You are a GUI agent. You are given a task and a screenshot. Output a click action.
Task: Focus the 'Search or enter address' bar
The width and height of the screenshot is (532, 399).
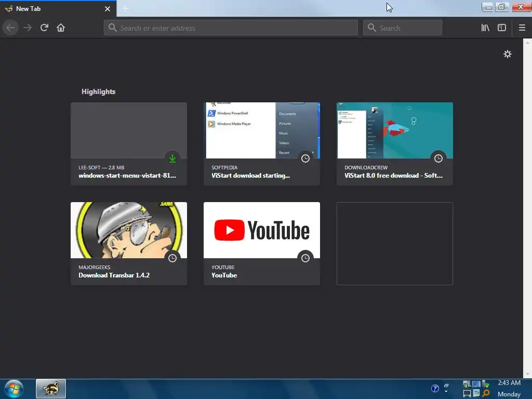coord(231,28)
